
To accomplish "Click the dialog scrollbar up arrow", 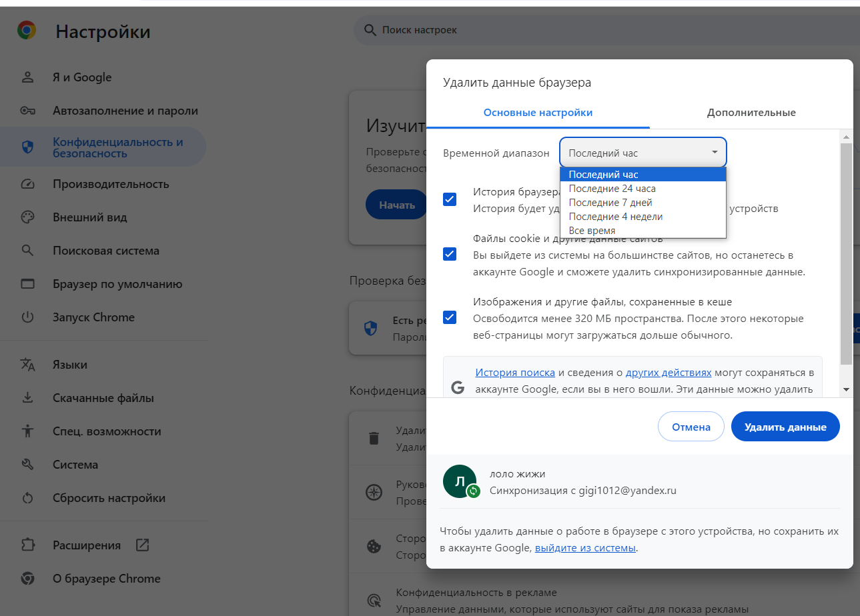I will pyautogui.click(x=846, y=137).
